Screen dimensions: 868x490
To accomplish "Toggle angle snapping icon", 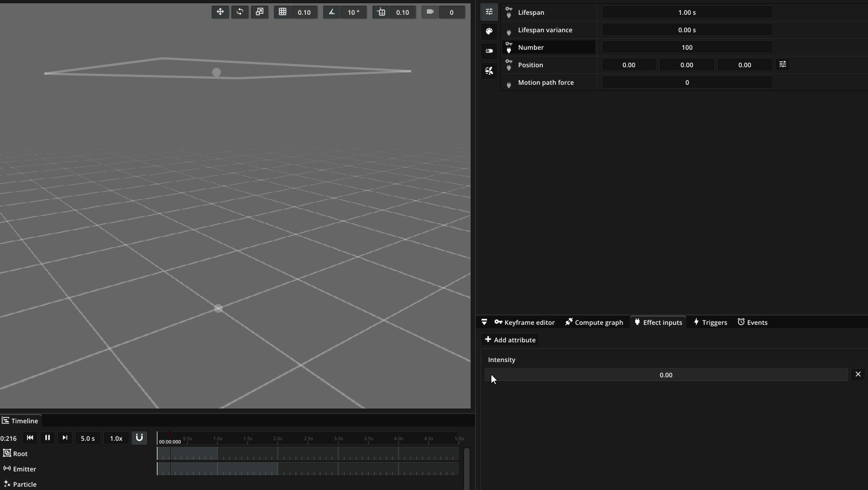I will (332, 12).
